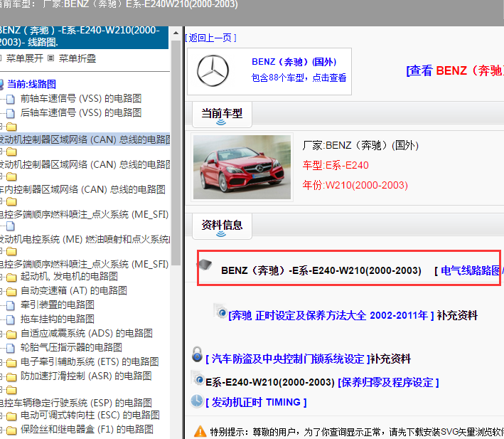Click 当前:线路图 heading
This screenshot has height=439, width=504.
point(31,84)
